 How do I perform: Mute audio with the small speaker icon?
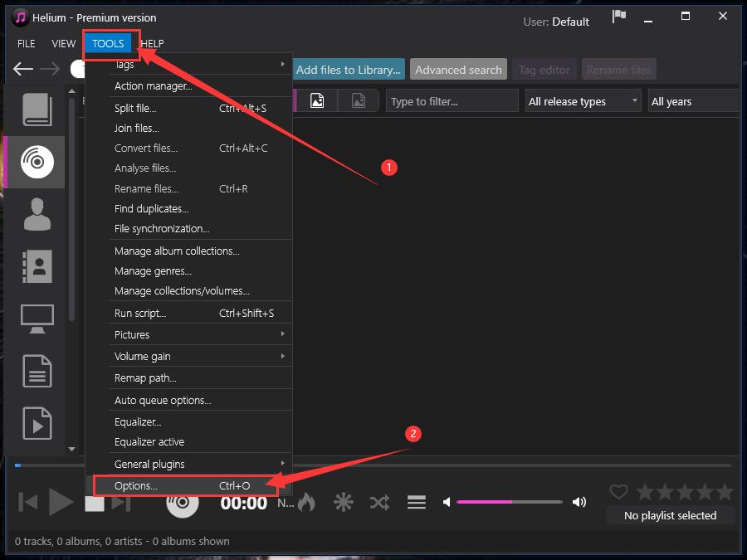pyautogui.click(x=447, y=502)
